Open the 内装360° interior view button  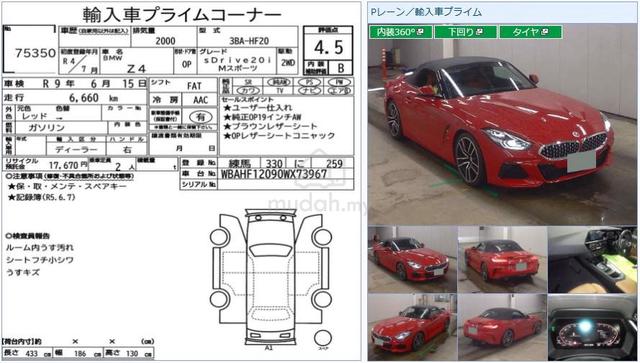[x=400, y=32]
